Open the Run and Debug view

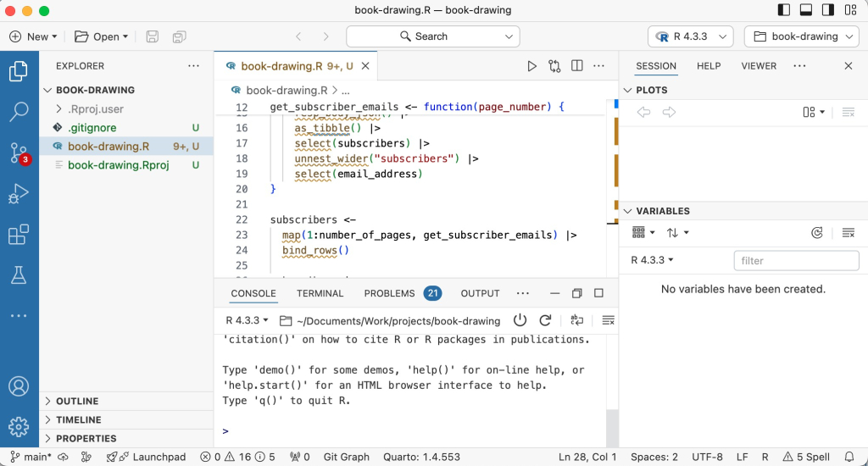click(19, 194)
